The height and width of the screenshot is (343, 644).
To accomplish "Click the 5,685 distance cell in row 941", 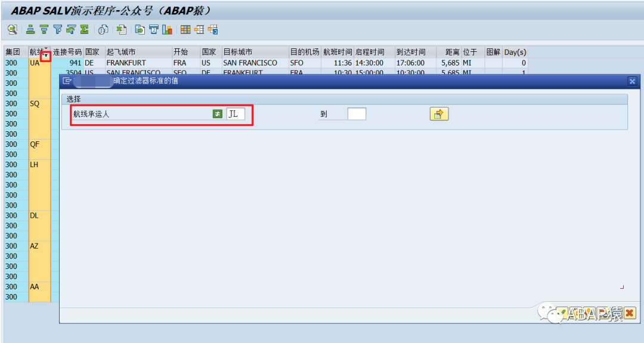I will pos(449,63).
